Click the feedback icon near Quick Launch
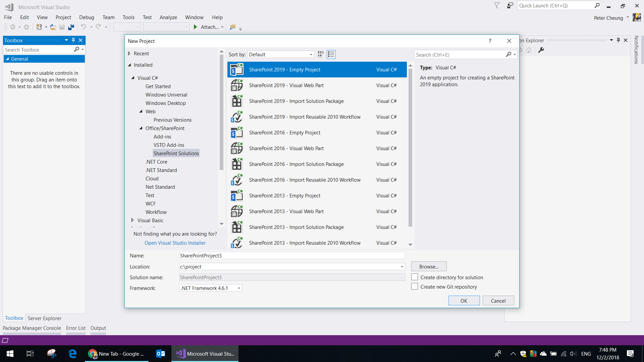This screenshot has height=362, width=644. point(510,6)
